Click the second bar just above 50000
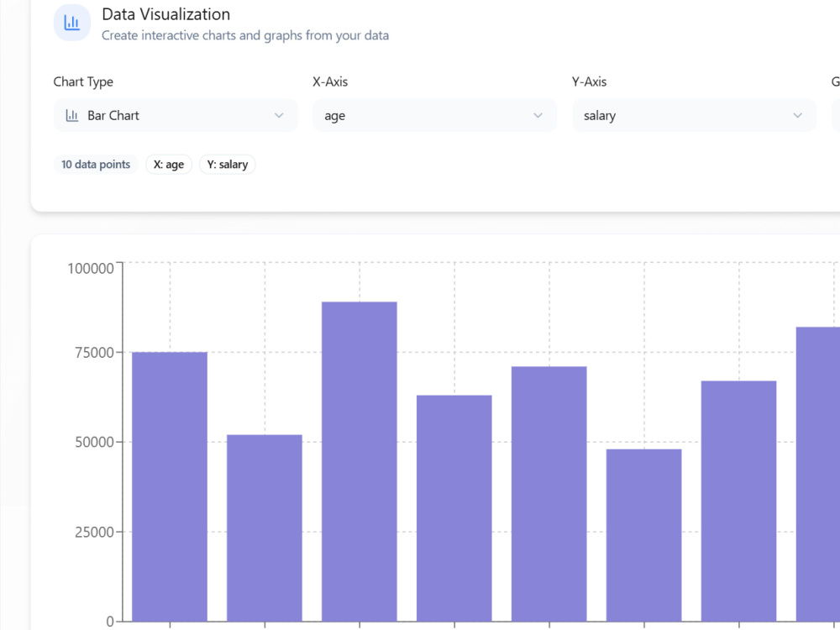Viewport: 840px width, 630px height. tap(264, 528)
